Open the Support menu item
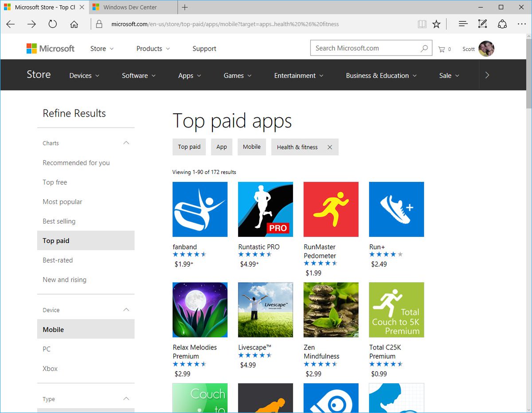Image resolution: width=532 pixels, height=413 pixels. click(x=204, y=48)
